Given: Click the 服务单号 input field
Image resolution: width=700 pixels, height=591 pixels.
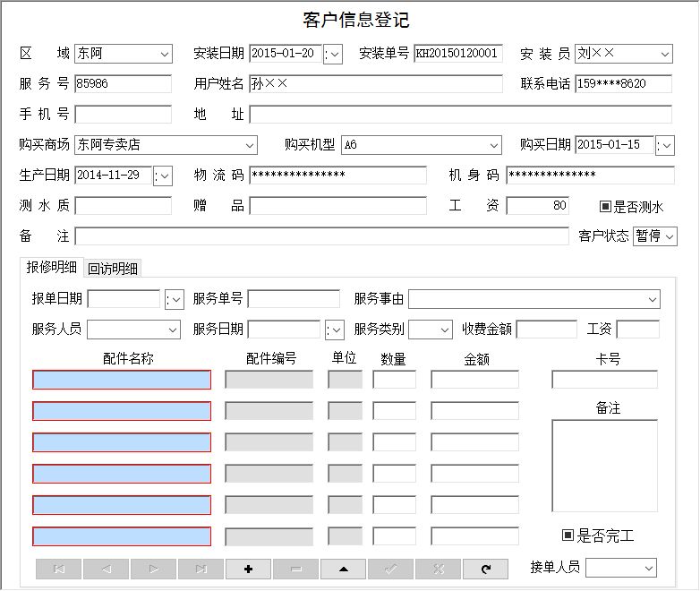Looking at the screenshot, I should [x=294, y=299].
